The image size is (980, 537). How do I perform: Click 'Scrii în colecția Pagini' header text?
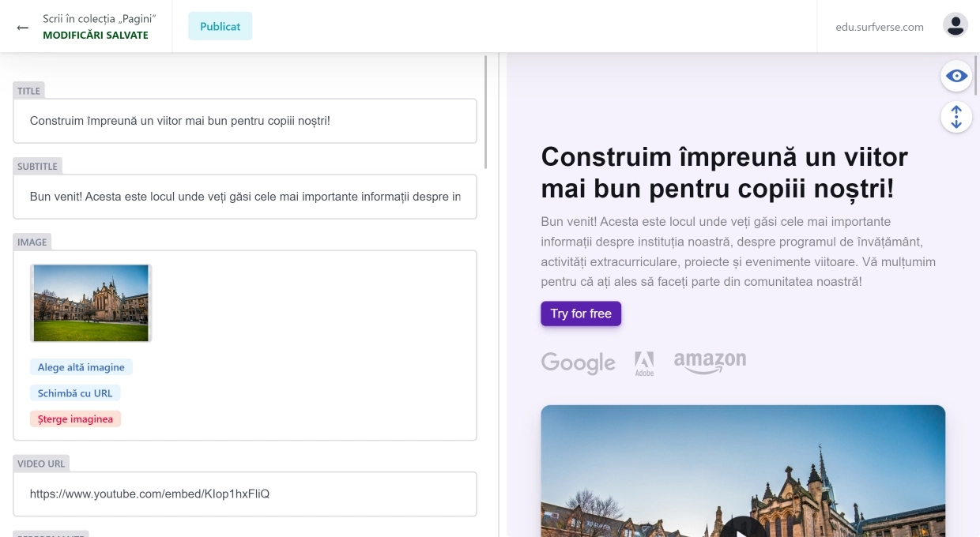[x=101, y=19]
